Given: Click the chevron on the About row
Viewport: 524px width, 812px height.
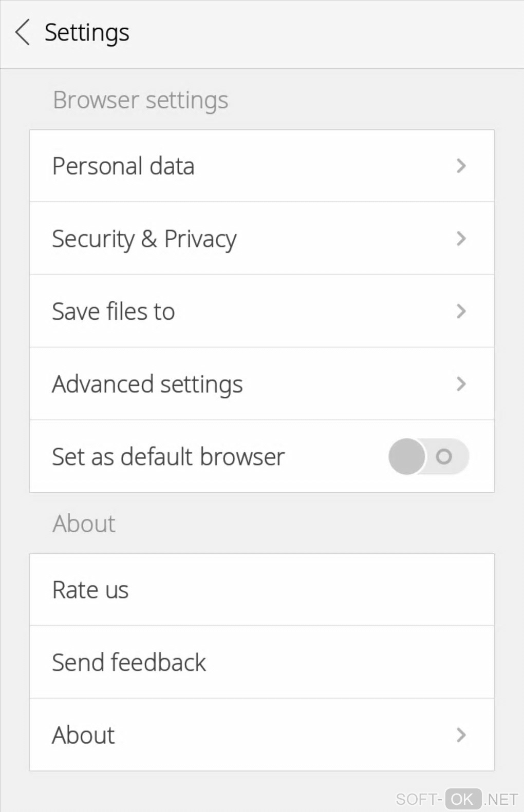Looking at the screenshot, I should (x=461, y=735).
